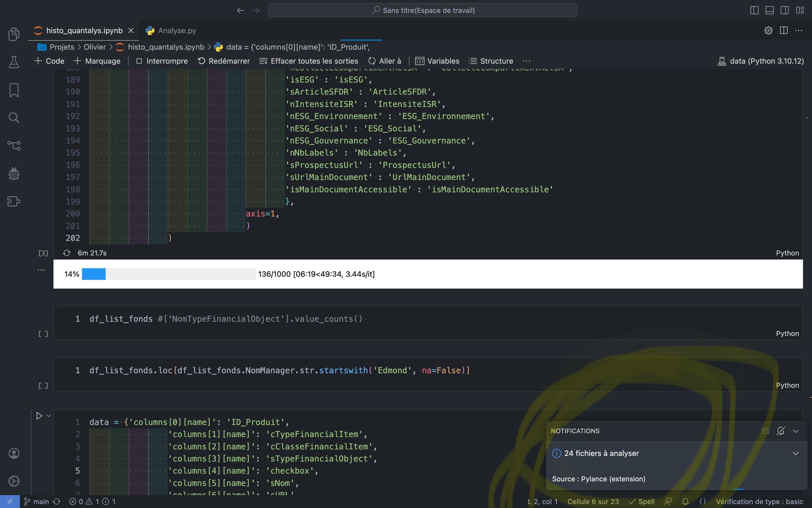Clear all notifications with the clear icon
The height and width of the screenshot is (508, 812).
766,431
